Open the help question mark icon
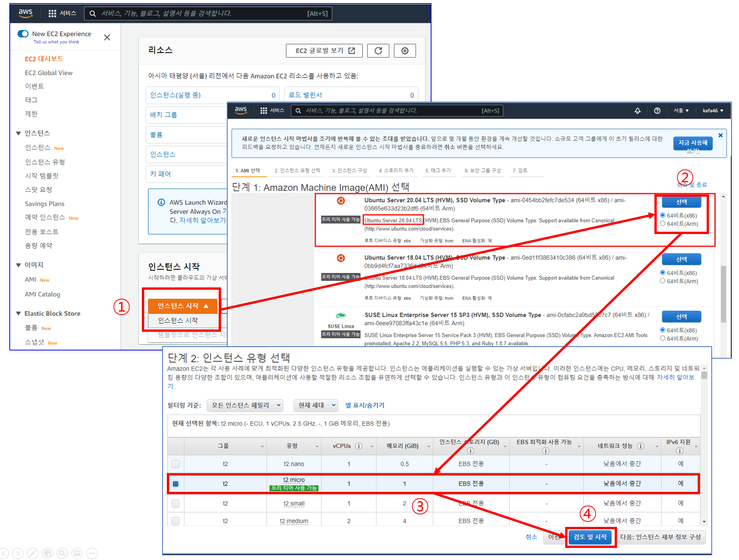 pyautogui.click(x=657, y=111)
